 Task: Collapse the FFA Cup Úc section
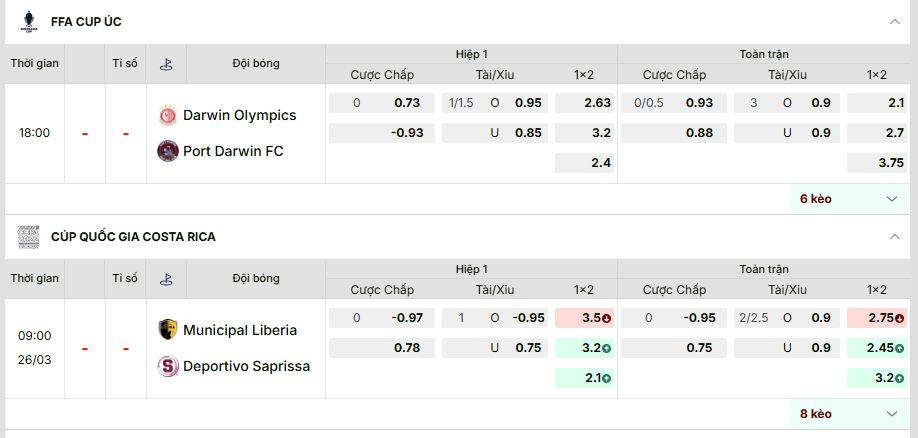tap(893, 21)
